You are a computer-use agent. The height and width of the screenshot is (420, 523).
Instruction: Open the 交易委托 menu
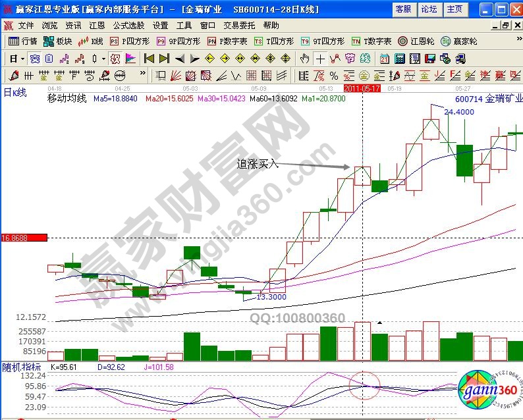pos(239,25)
